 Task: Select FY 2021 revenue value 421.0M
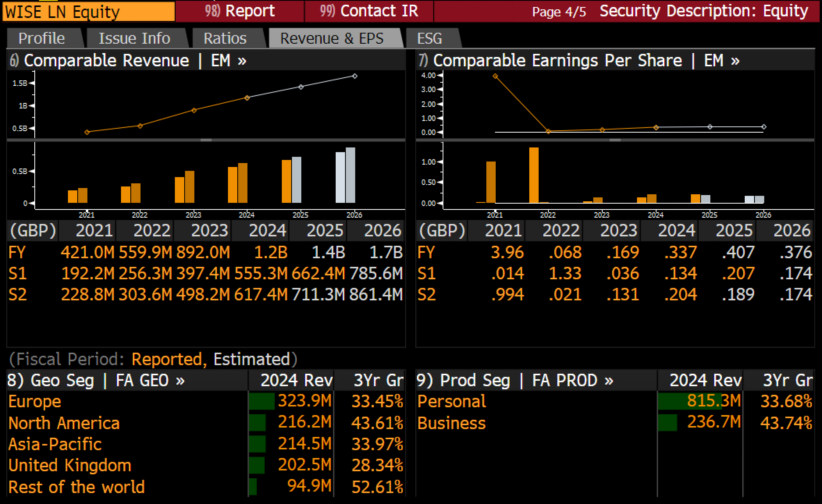click(87, 252)
